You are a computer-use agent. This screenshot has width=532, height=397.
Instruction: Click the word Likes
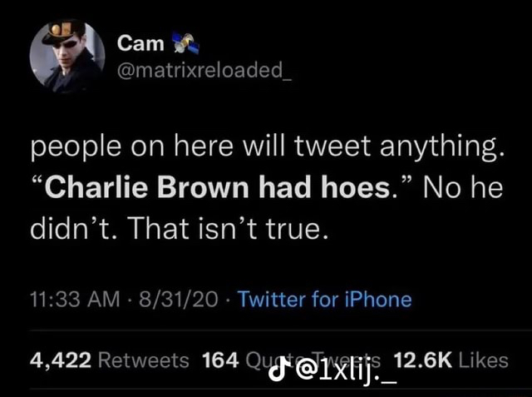pyautogui.click(x=483, y=360)
